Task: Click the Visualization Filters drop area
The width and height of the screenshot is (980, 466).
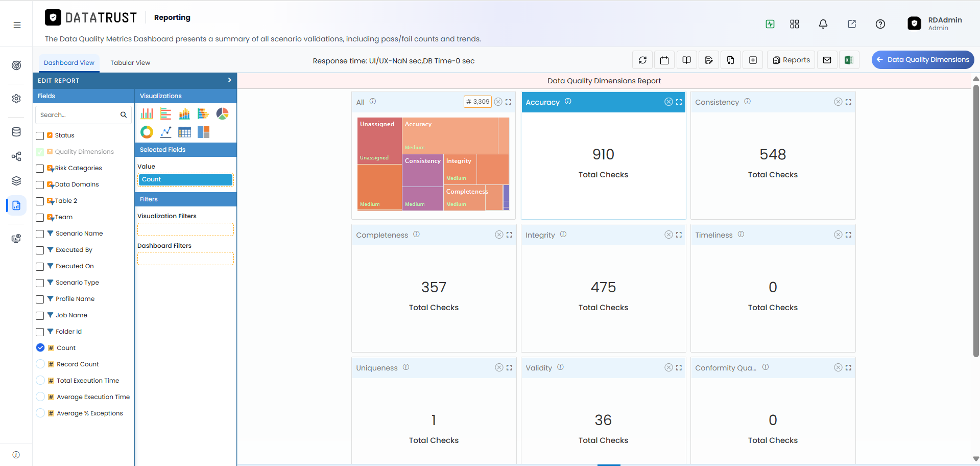Action: (x=185, y=229)
